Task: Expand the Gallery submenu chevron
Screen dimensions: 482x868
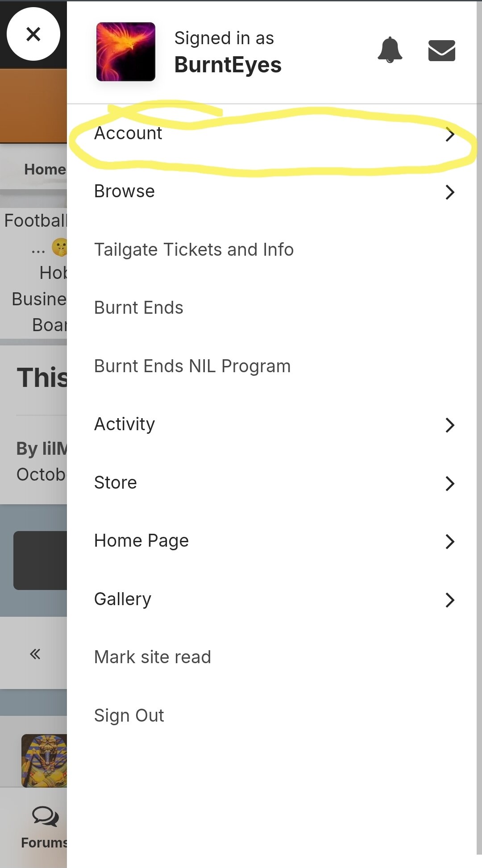Action: click(450, 600)
